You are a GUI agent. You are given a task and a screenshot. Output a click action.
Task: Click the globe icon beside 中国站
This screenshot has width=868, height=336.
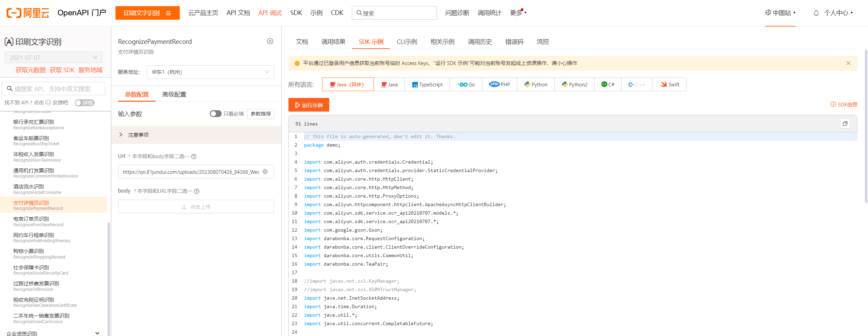768,13
